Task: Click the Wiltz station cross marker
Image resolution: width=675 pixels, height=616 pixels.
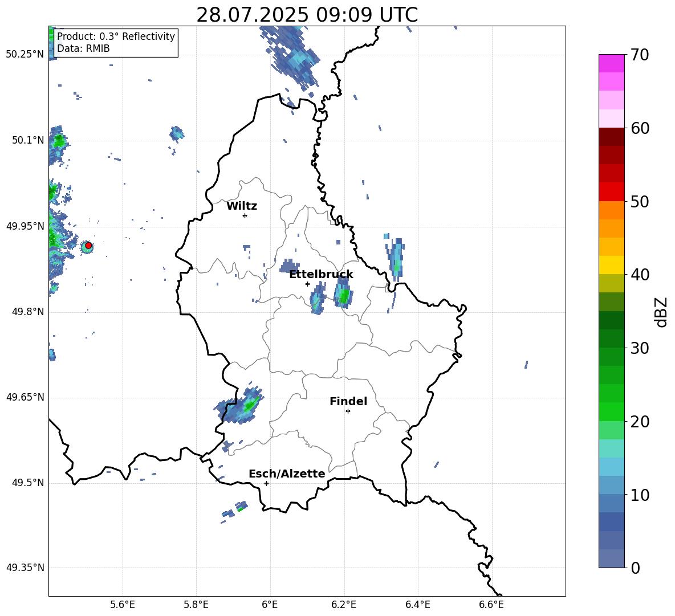Action: 245,215
